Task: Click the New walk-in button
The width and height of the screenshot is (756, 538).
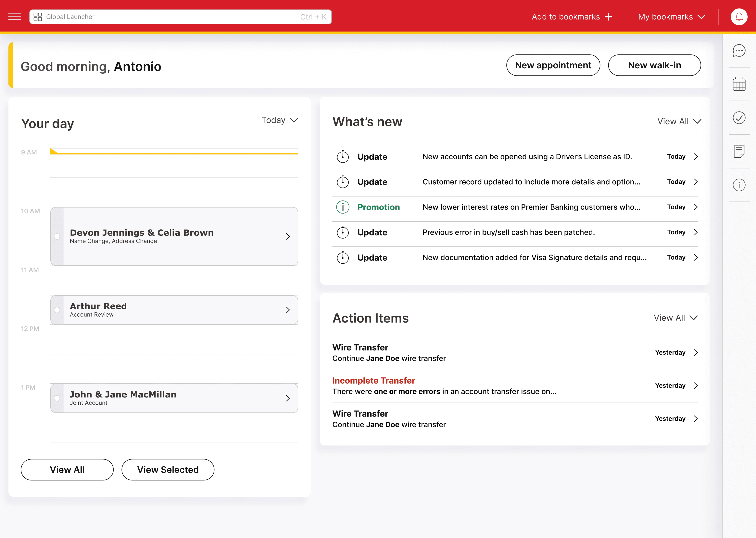Action: (x=654, y=65)
